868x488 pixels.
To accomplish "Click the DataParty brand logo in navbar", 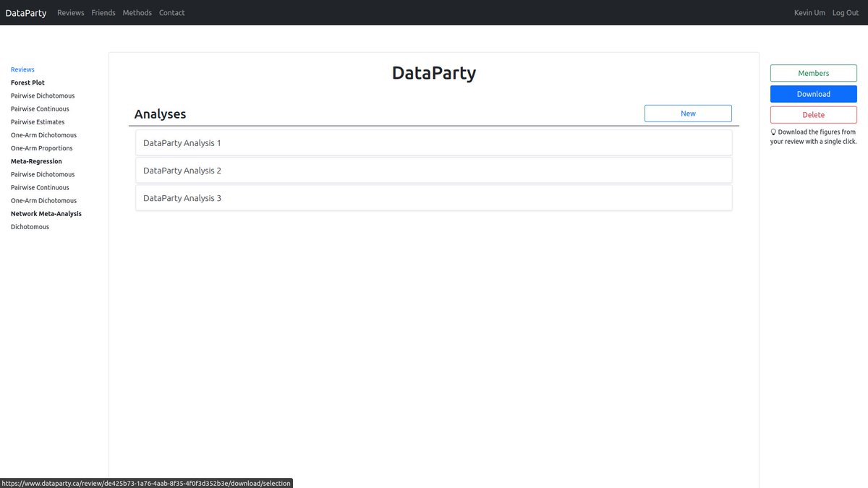I will click(25, 13).
